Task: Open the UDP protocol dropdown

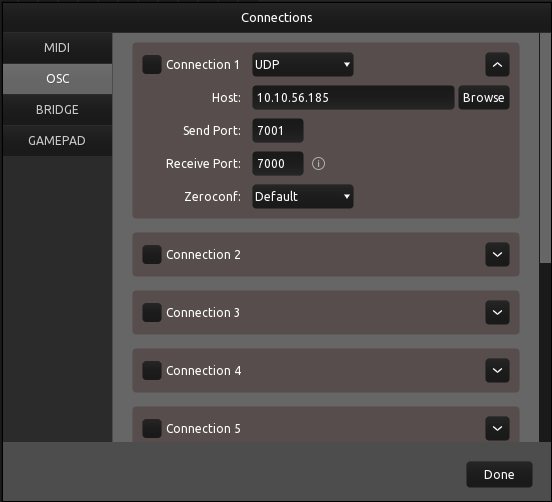Action: [x=303, y=64]
